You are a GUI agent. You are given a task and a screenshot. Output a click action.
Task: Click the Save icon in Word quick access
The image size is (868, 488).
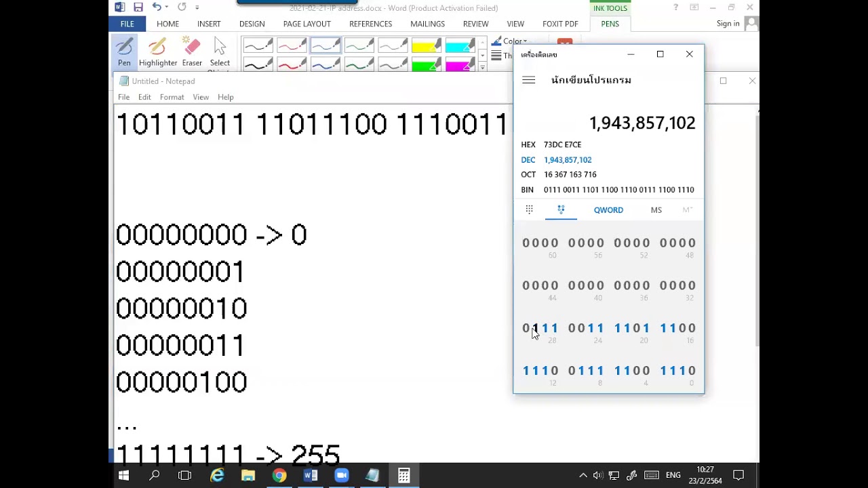[x=138, y=7]
